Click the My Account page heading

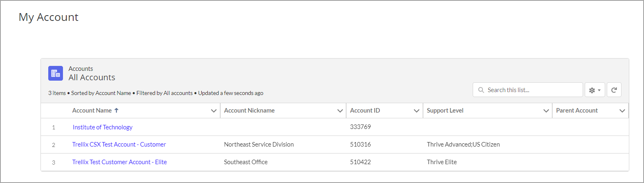[49, 17]
